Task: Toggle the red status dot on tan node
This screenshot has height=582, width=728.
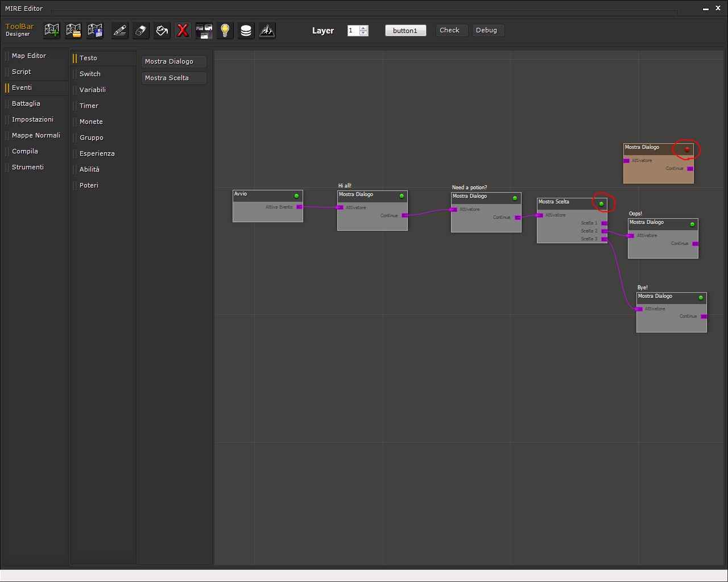Action: click(687, 149)
